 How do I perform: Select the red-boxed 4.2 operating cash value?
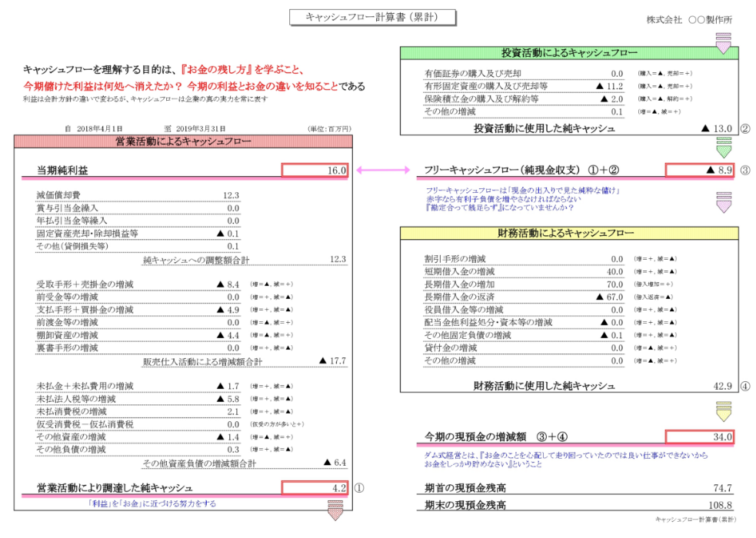click(x=315, y=488)
